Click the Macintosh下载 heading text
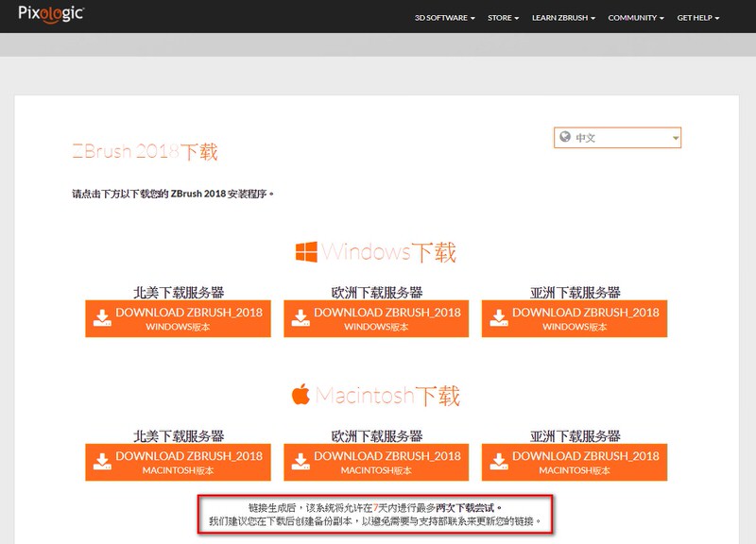Viewport: 756px width, 544px height. pyautogui.click(x=387, y=395)
